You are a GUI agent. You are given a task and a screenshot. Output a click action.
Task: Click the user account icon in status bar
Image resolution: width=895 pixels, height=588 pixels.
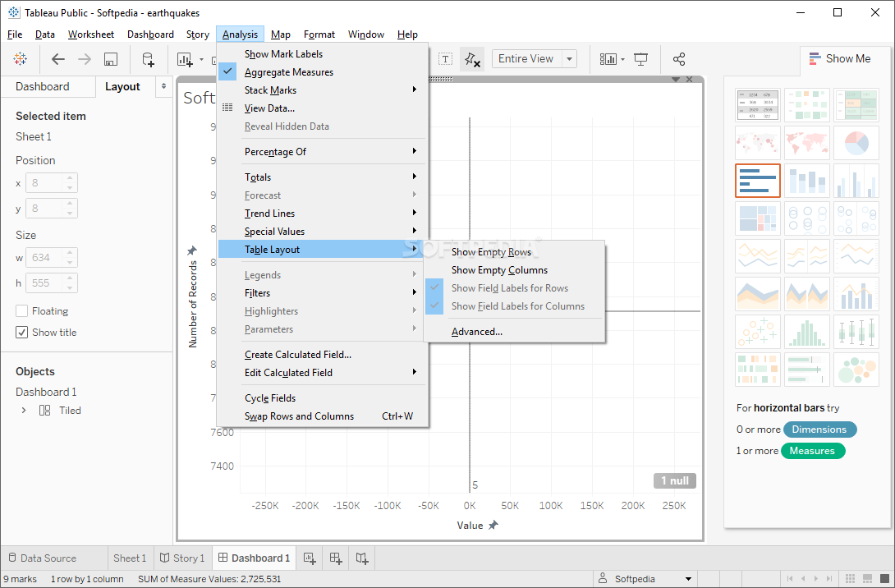tap(603, 578)
